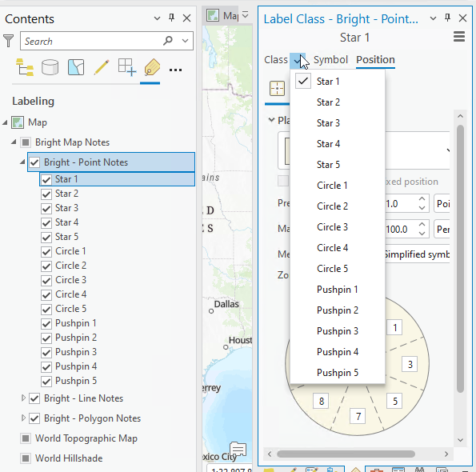Select the List By Editing pencil icon
The image size is (476, 472).
tap(102, 67)
